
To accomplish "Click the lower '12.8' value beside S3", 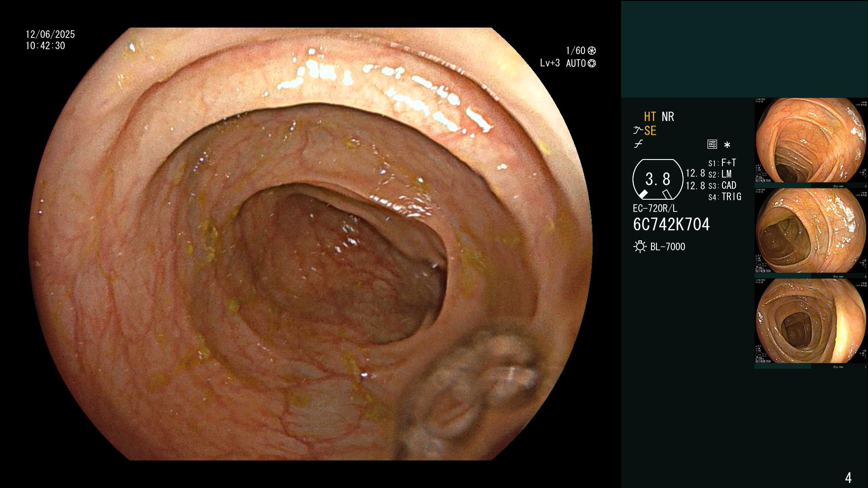I will click(695, 185).
